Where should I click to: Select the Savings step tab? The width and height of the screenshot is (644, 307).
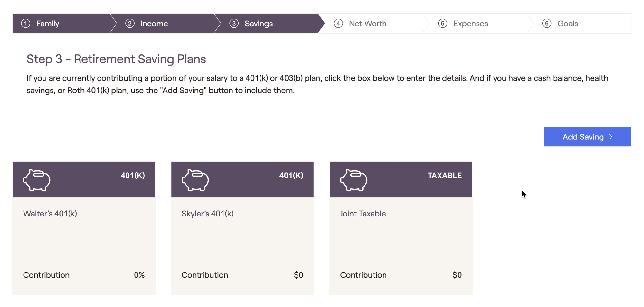tap(270, 24)
